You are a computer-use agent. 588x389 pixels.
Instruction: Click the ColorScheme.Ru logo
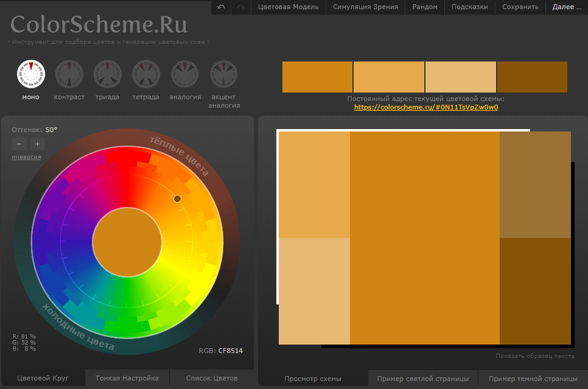tap(99, 24)
